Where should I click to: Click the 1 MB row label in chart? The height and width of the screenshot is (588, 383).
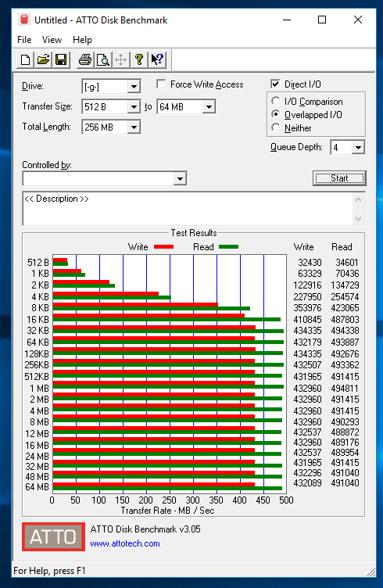[x=39, y=388]
